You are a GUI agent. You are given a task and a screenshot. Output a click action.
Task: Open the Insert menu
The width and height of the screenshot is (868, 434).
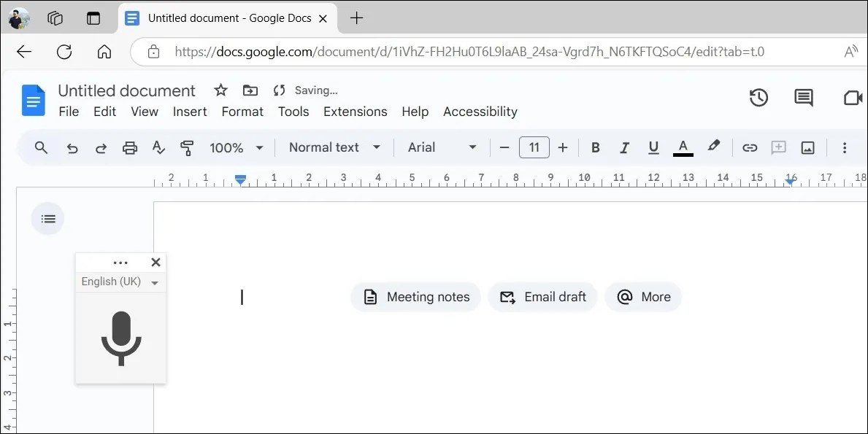(x=190, y=112)
